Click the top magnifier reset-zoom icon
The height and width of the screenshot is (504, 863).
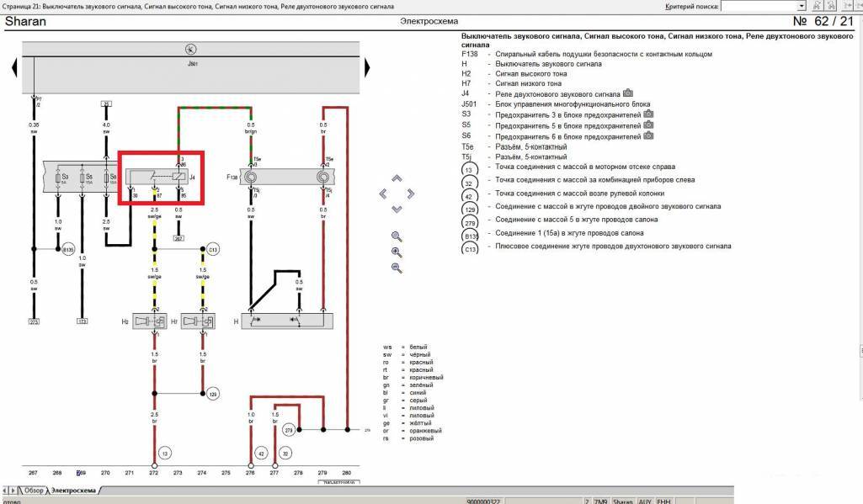pyautogui.click(x=397, y=236)
